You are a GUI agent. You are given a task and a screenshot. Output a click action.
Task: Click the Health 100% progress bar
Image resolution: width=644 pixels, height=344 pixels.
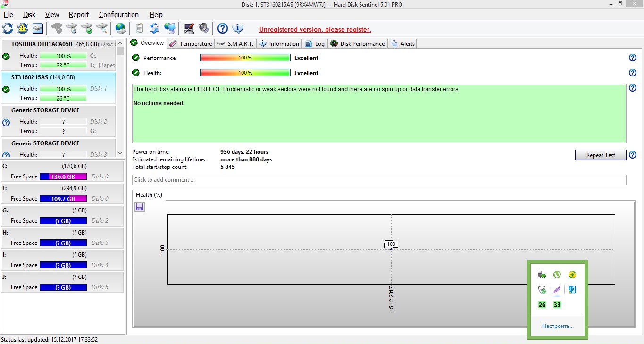coord(245,73)
